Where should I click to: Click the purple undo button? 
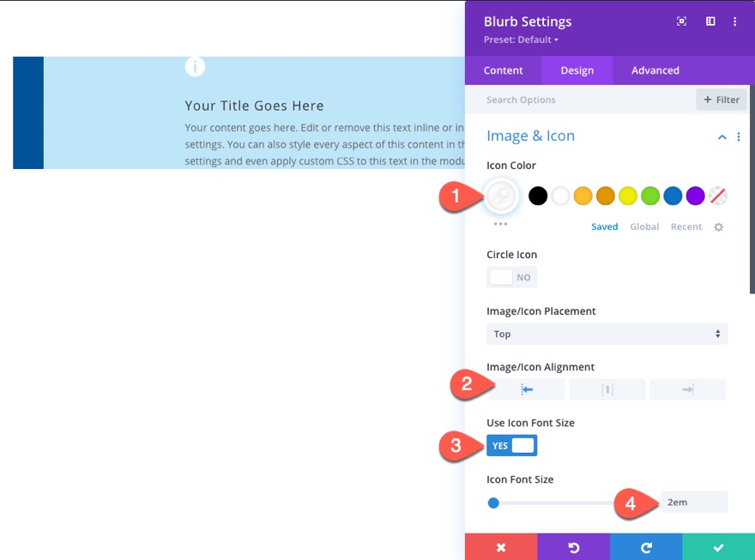point(573,547)
